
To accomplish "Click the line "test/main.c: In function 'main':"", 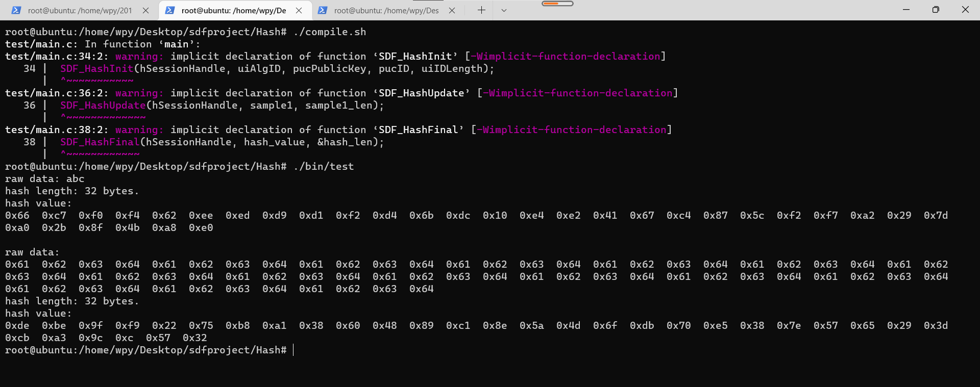I will [103, 44].
